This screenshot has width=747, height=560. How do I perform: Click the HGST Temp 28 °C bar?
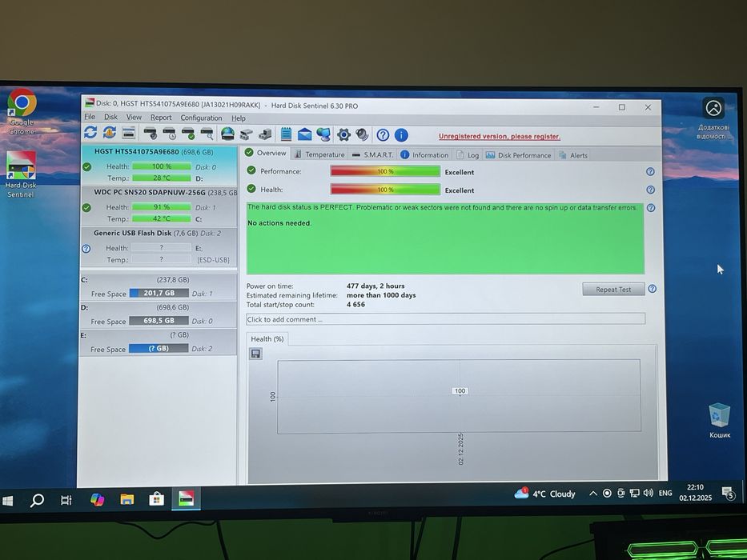pos(162,178)
